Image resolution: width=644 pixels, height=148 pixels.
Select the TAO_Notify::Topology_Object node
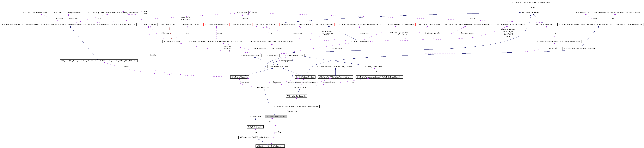[278, 67]
